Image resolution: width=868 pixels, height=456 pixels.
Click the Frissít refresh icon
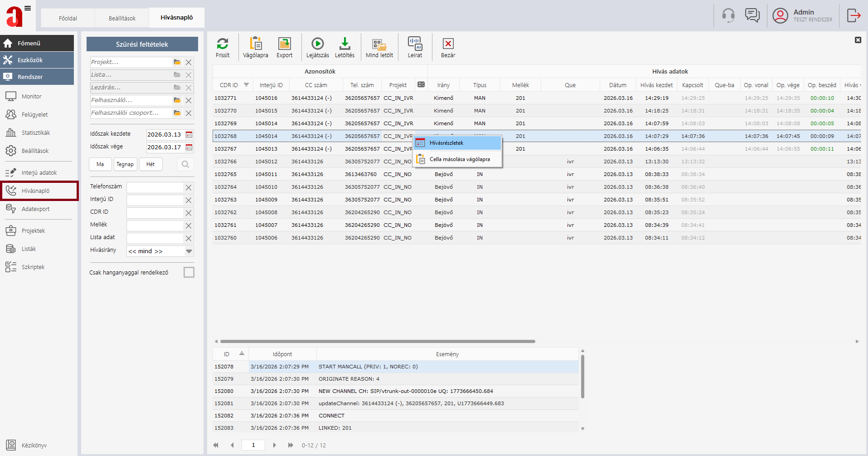pos(223,44)
